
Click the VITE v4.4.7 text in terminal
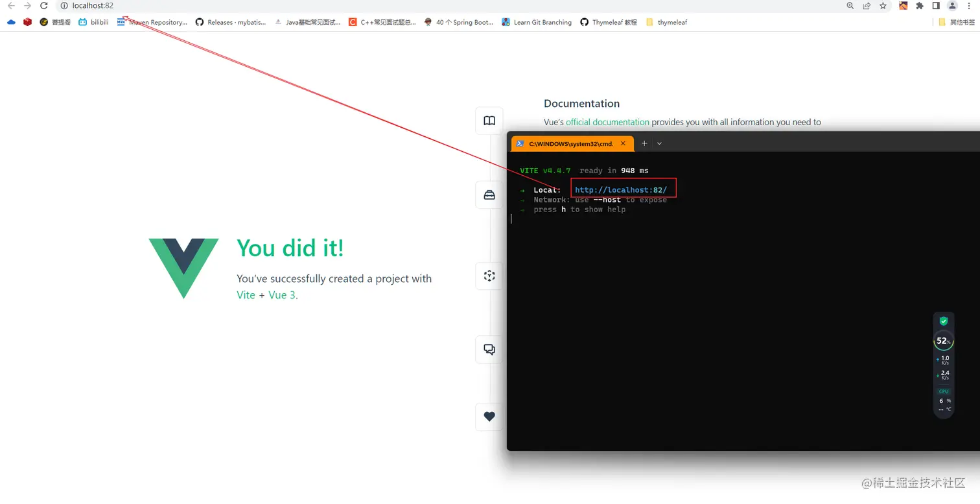tap(545, 171)
